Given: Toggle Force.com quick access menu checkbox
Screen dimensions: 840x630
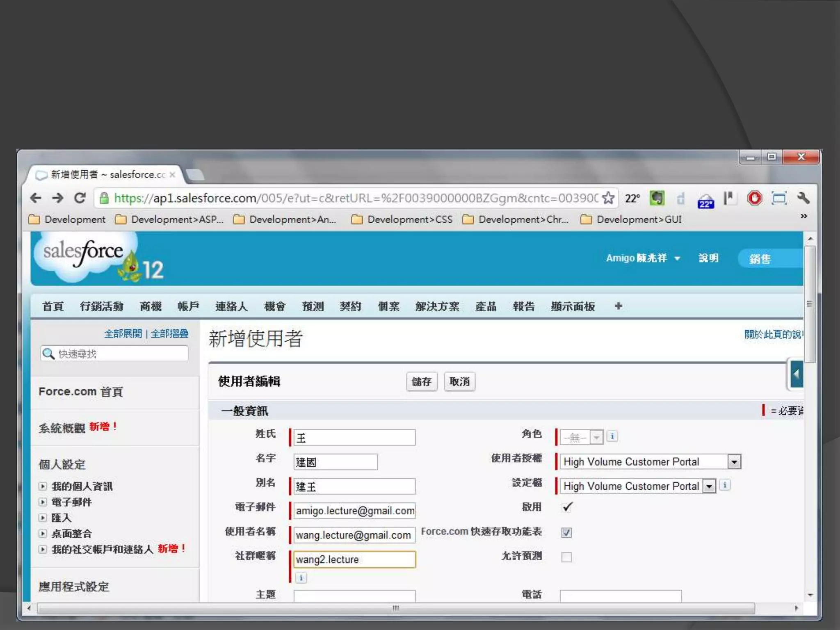Looking at the screenshot, I should 566,532.
